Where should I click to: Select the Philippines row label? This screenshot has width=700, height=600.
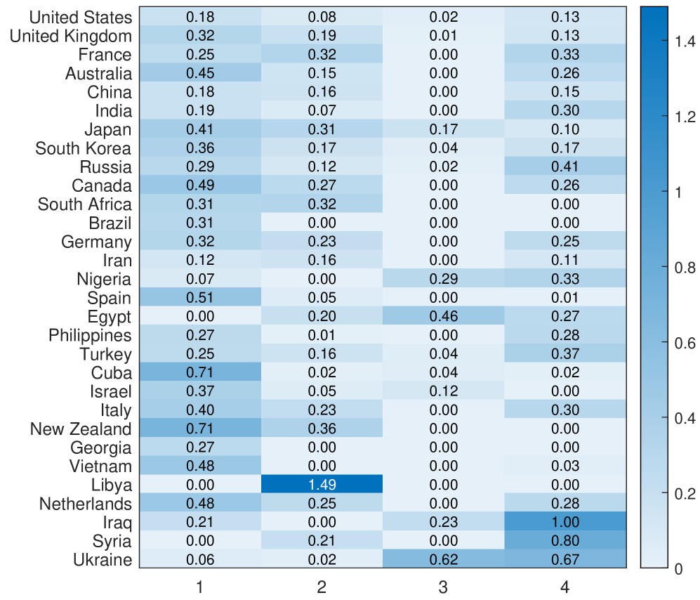coord(90,335)
